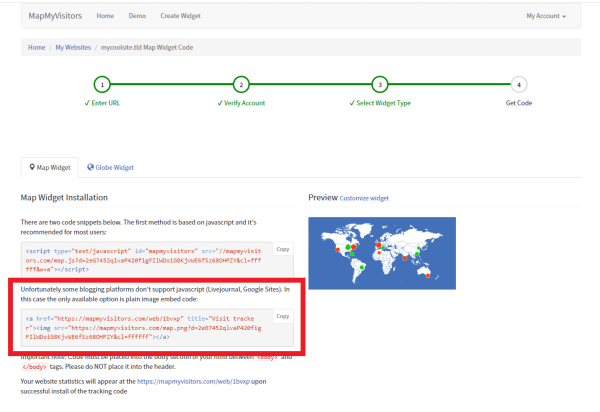Copy the image embed snippet code
The image size is (600, 412).
[x=283, y=316]
